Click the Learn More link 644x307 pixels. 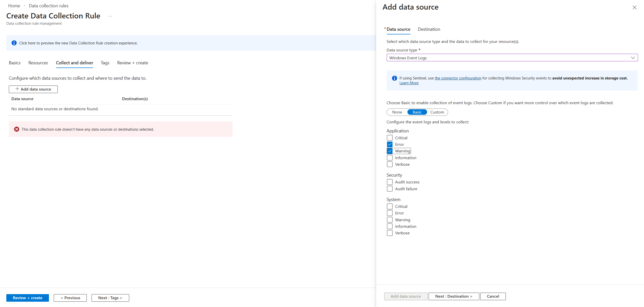(x=409, y=83)
